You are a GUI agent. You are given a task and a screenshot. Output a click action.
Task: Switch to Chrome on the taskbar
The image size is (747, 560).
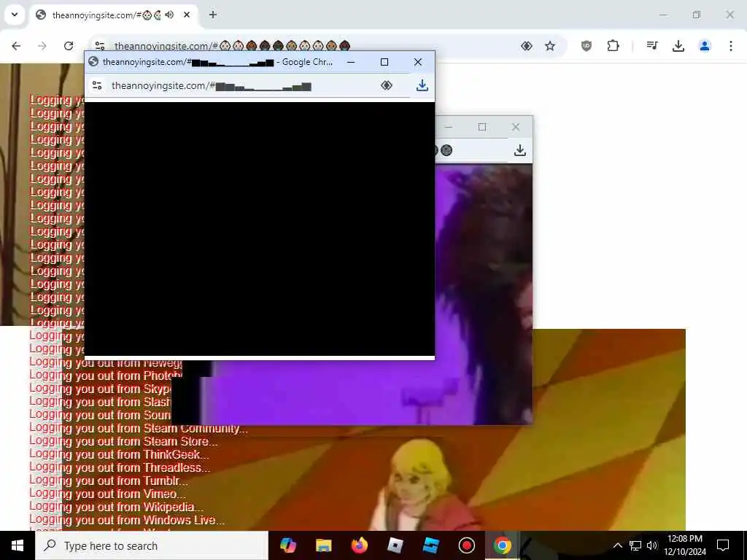502,545
